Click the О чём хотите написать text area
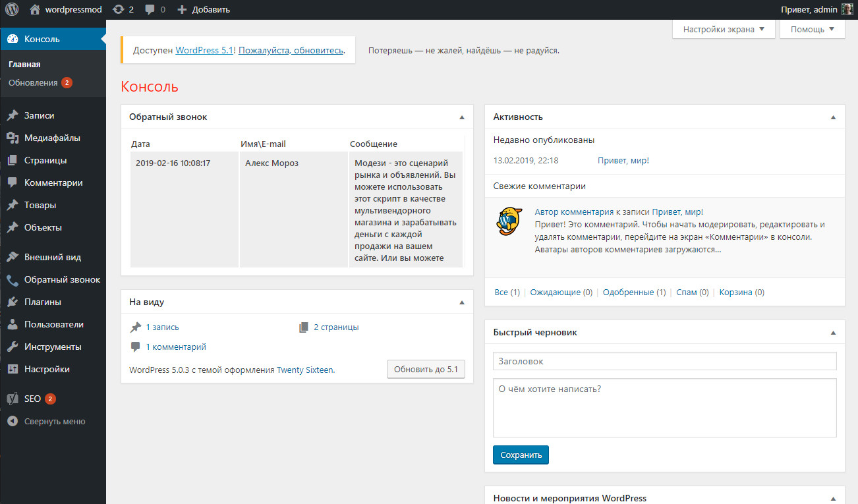858x504 pixels. 665,408
